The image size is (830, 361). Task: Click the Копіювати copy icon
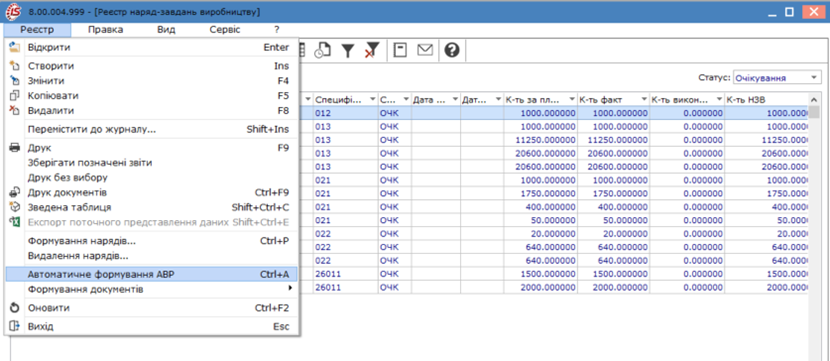click(15, 96)
